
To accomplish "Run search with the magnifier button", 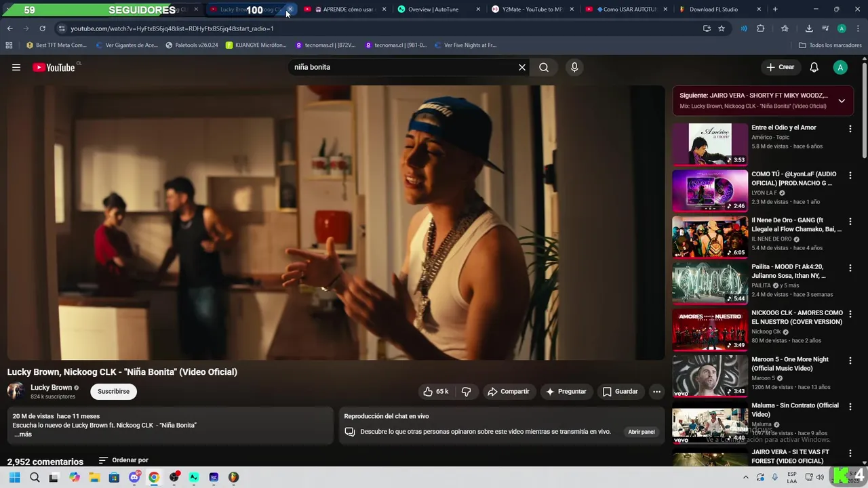I will (x=544, y=67).
